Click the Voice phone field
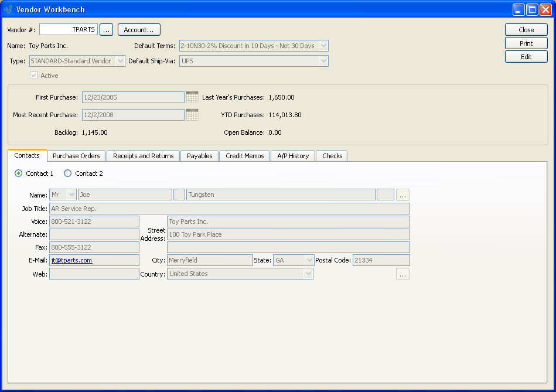This screenshot has width=556, height=392. (94, 221)
